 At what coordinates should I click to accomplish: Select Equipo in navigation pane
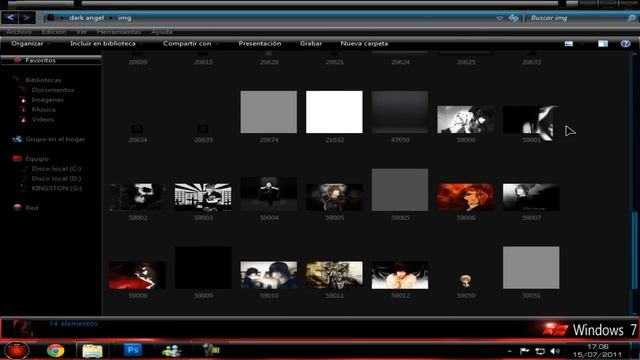(37, 159)
